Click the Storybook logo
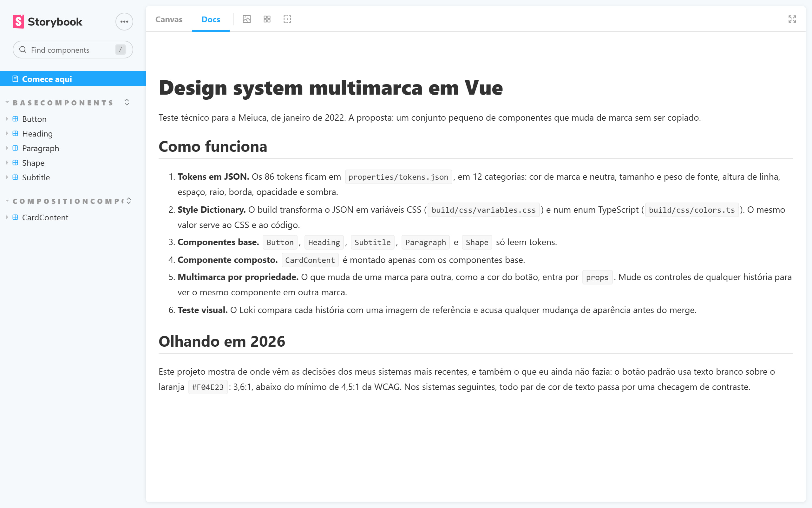Screen dimensions: 812x508 pyautogui.click(x=47, y=22)
